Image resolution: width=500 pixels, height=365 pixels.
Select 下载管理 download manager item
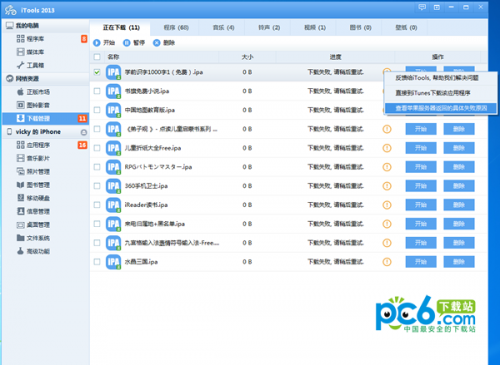45,118
